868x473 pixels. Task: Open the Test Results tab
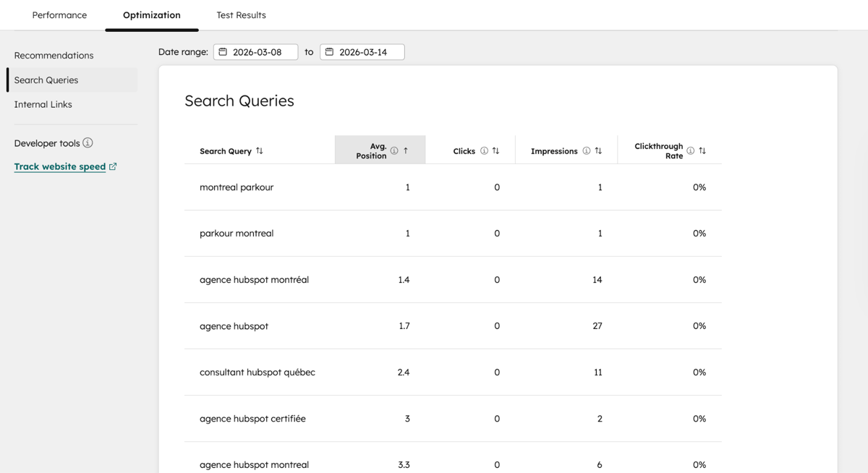(x=241, y=15)
